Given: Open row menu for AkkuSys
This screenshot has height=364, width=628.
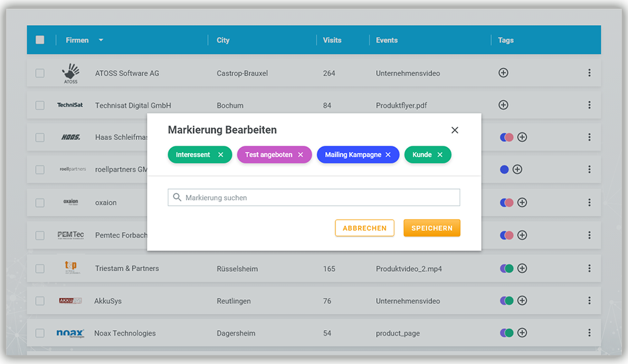Looking at the screenshot, I should (589, 301).
